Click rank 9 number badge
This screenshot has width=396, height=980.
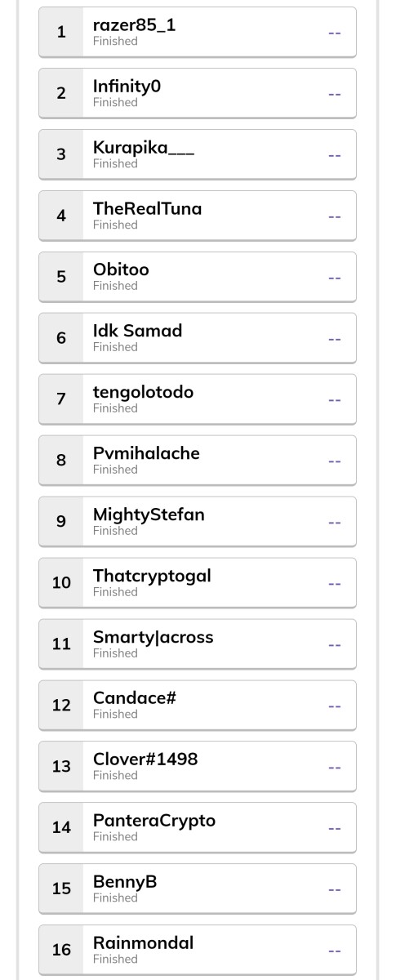61,522
